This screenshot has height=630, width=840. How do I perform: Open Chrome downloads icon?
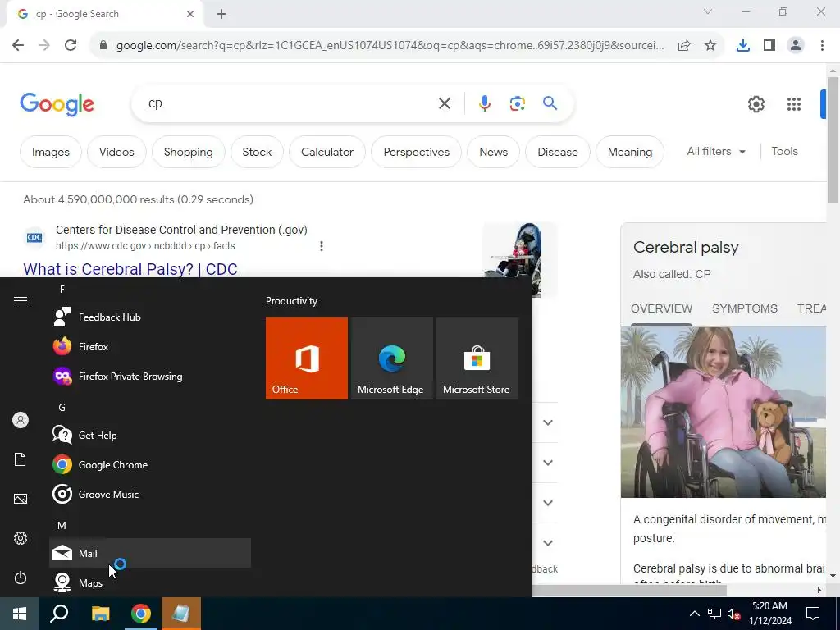pyautogui.click(x=742, y=46)
